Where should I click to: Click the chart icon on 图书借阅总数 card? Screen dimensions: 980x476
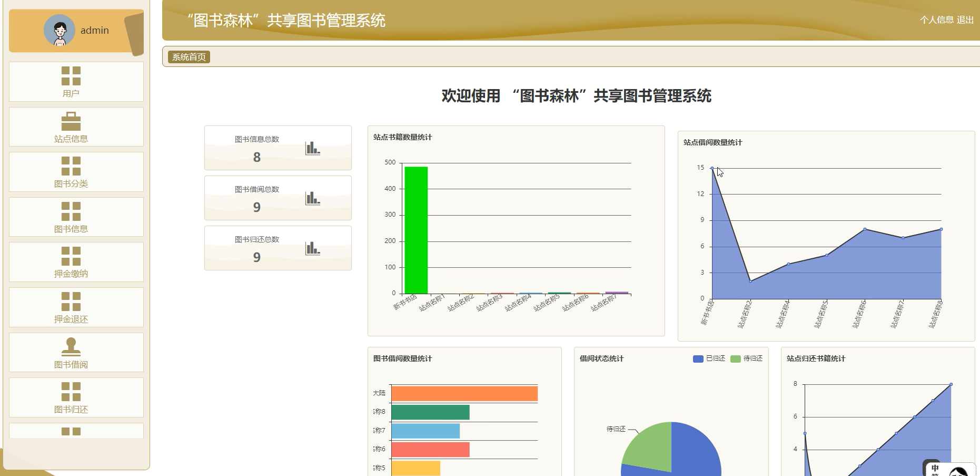click(312, 198)
